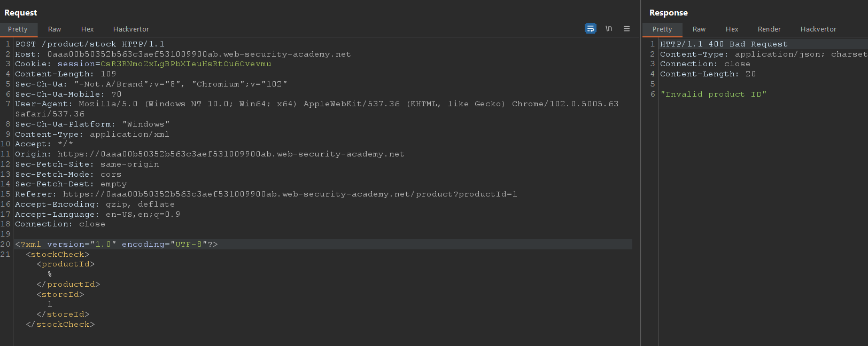This screenshot has height=346, width=868.
Task: Click the session cookie value
Action: pos(185,64)
